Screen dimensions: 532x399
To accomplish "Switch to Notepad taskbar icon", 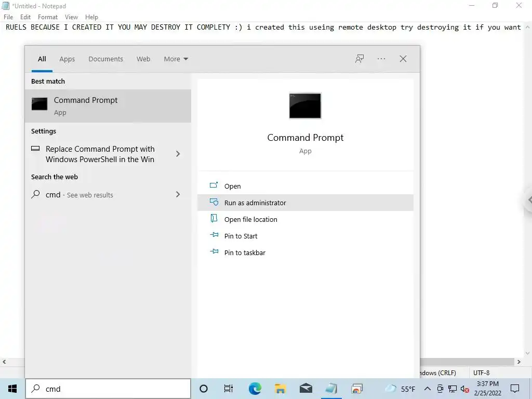I will 331,389.
